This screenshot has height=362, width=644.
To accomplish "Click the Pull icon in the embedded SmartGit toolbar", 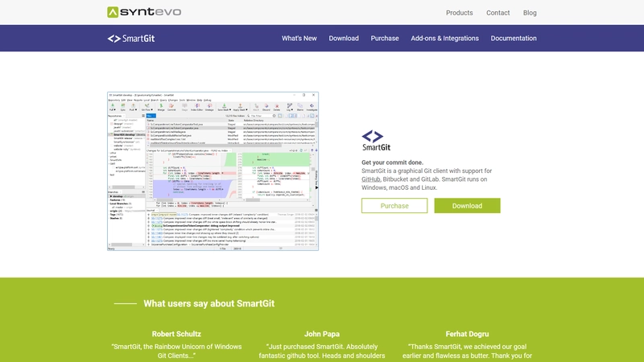I will pos(112,106).
